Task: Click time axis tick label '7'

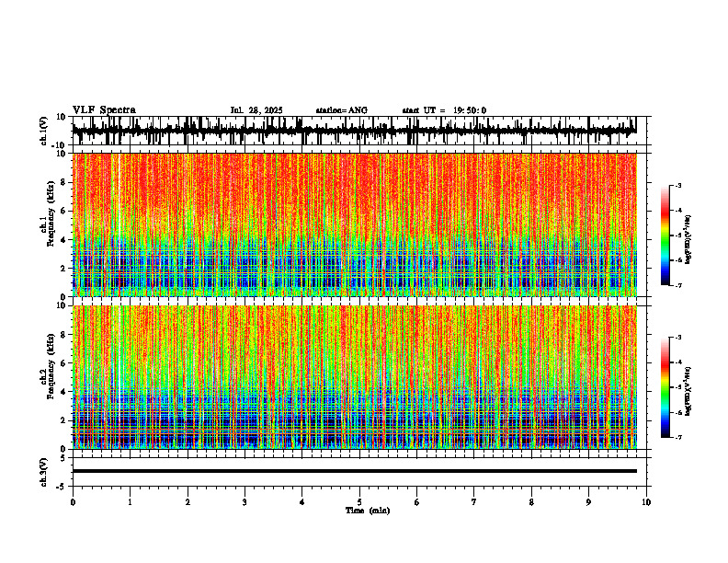Action: (474, 502)
